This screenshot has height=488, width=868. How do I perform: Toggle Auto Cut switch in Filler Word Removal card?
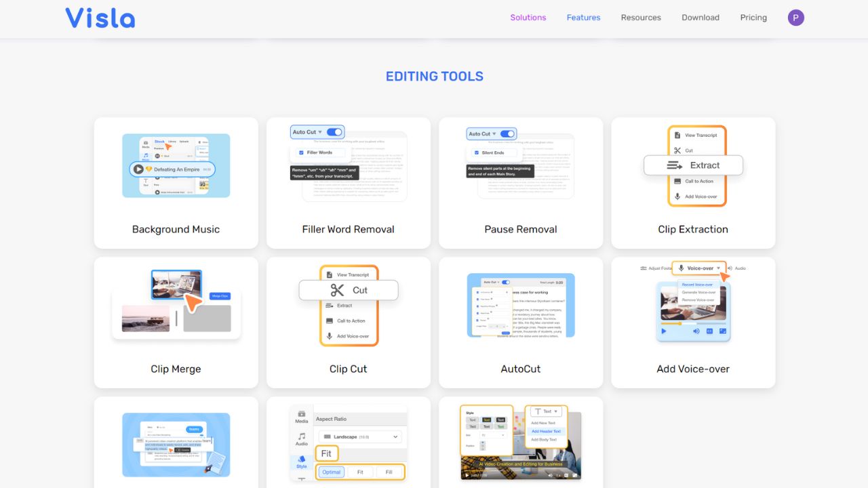[334, 132]
